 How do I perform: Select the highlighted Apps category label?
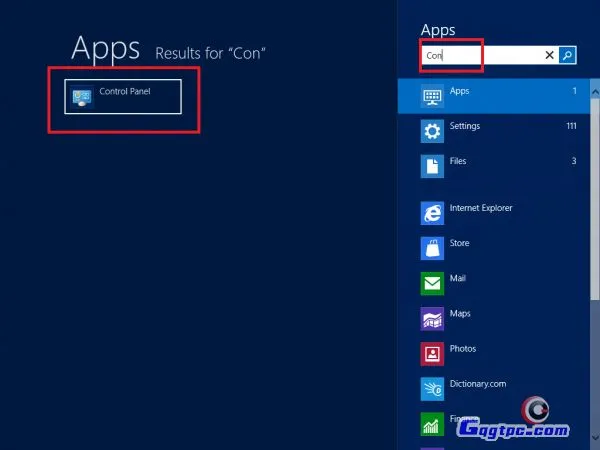pyautogui.click(x=459, y=91)
